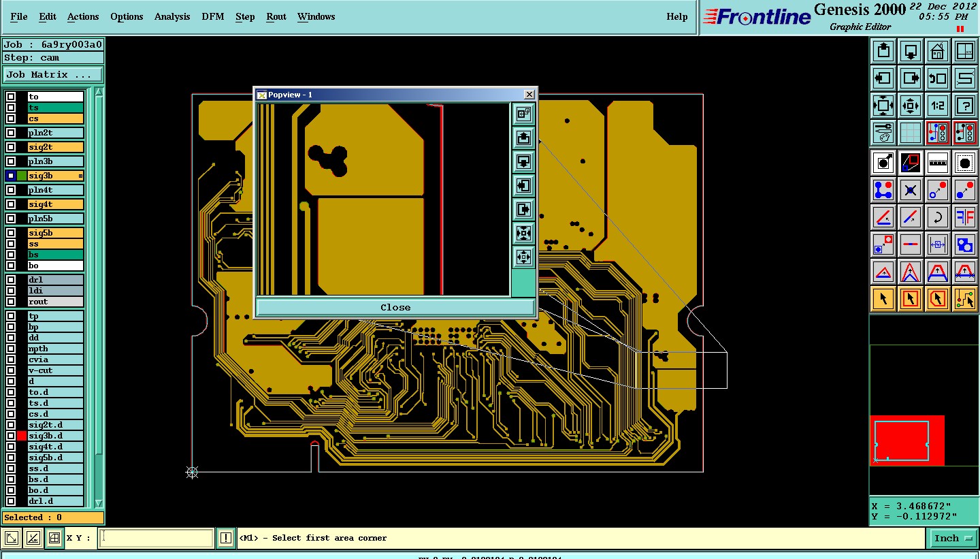Click the zoom out arrows icon
Screen dimensions: 980x559
(911, 106)
